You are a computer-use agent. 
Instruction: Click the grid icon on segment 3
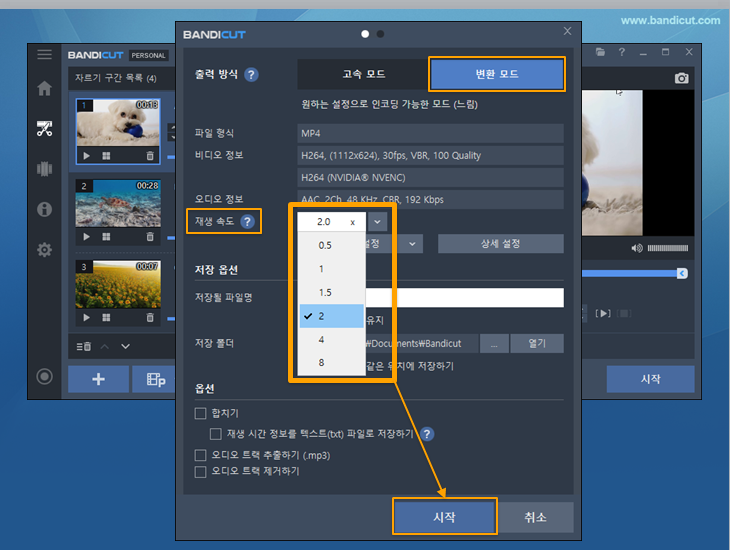[x=106, y=318]
